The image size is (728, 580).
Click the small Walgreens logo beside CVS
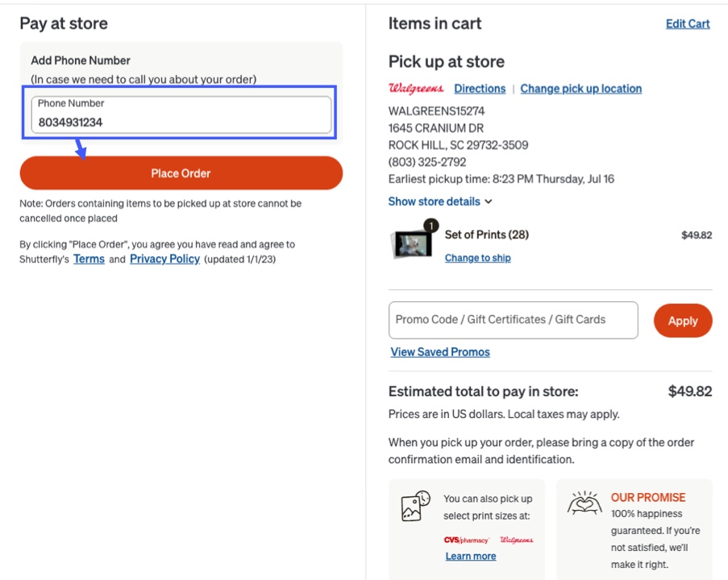pos(517,540)
